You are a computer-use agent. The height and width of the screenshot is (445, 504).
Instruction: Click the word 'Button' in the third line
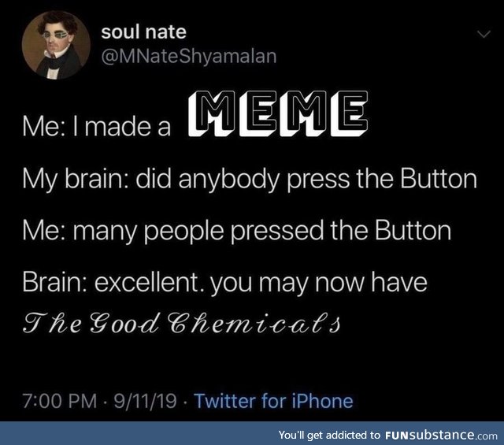pos(413,231)
